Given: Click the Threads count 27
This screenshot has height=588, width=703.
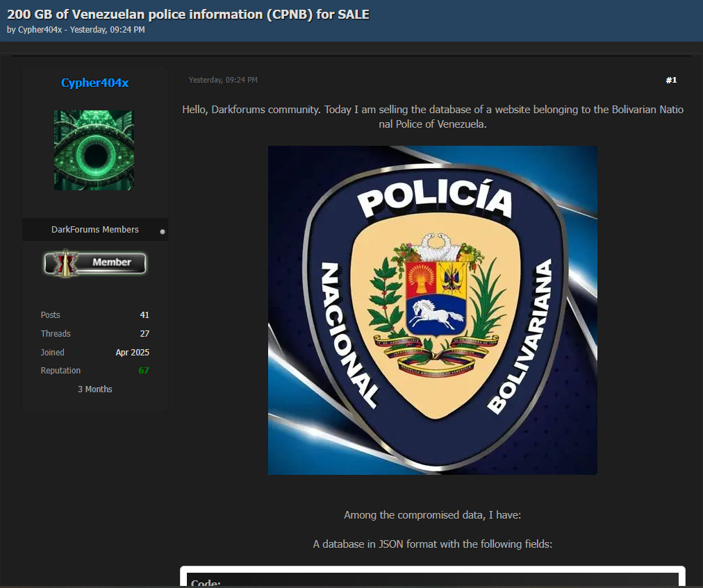Looking at the screenshot, I should [x=144, y=333].
